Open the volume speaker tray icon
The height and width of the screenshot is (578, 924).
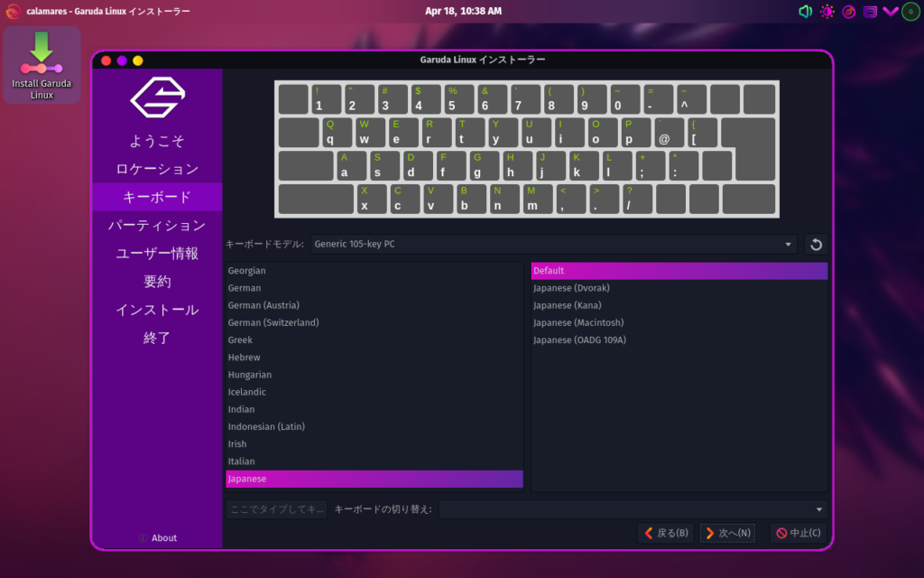[x=806, y=12]
